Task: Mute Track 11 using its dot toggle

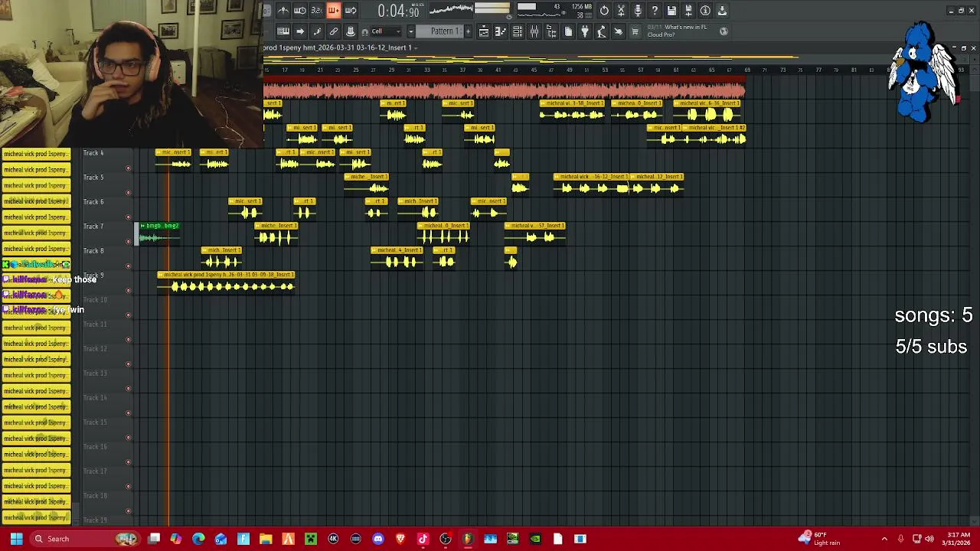Action: pyautogui.click(x=128, y=339)
